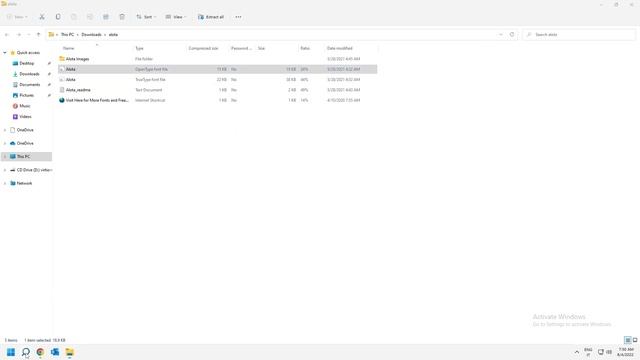Open the View dropdown menu
Viewport: 640px width, 360px height.
pos(176,17)
